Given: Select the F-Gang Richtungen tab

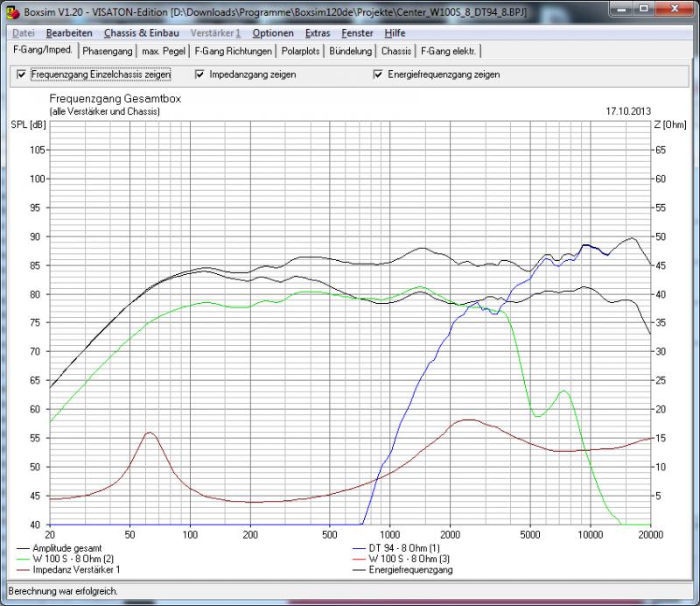Looking at the screenshot, I should pyautogui.click(x=234, y=51).
